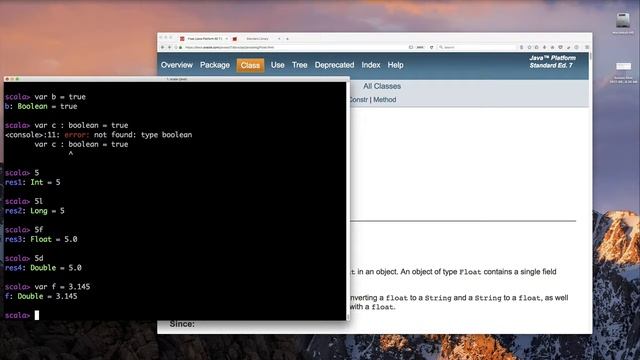Click 'res3: Float = 5.0' output line
The height and width of the screenshot is (360, 640).
click(41, 239)
